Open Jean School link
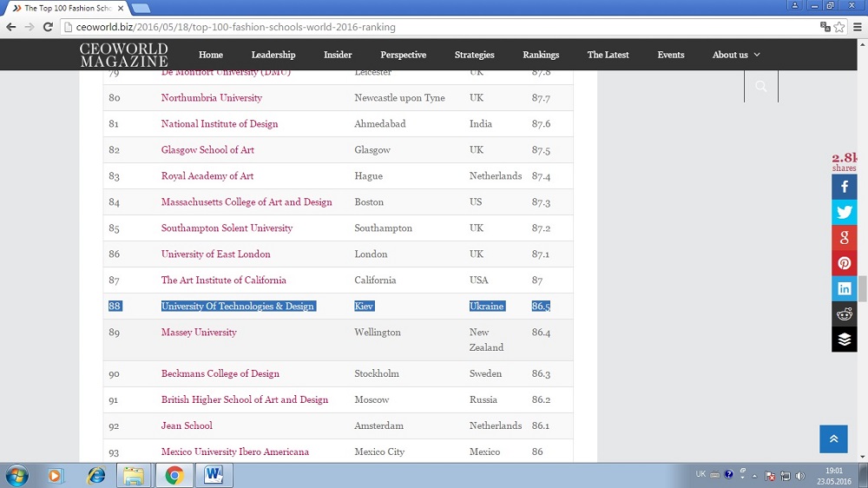The width and height of the screenshot is (868, 488). pyautogui.click(x=187, y=425)
